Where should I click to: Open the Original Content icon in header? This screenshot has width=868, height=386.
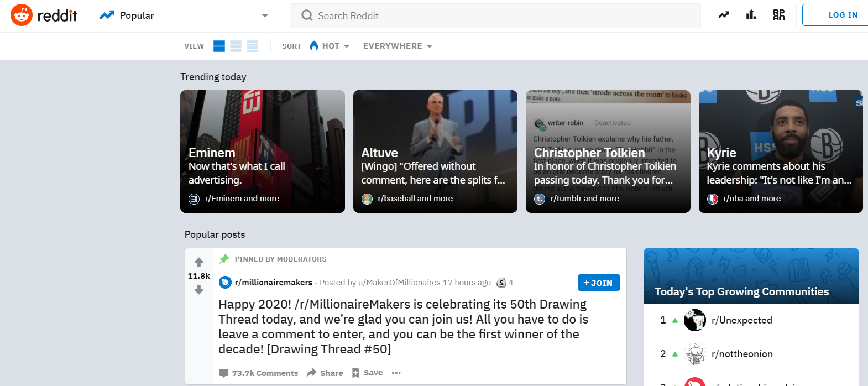[x=778, y=15]
